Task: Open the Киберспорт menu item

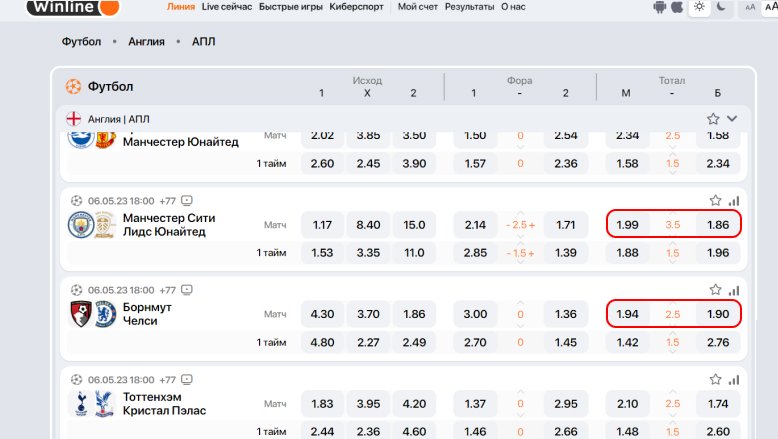Action: tap(358, 6)
